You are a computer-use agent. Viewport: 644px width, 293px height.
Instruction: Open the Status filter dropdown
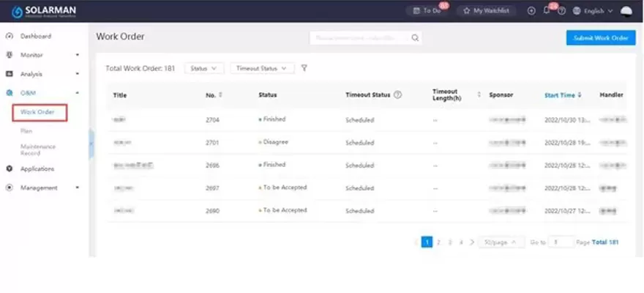pos(203,68)
